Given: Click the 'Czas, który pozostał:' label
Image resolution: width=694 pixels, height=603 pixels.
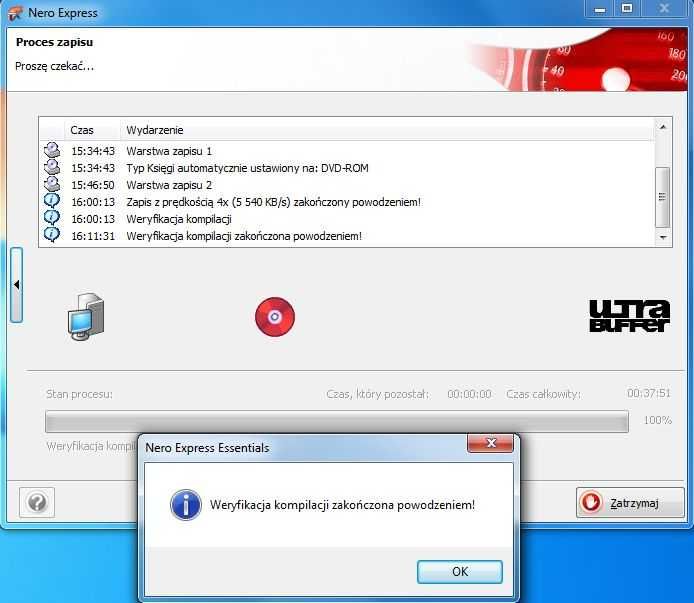Looking at the screenshot, I should 378,394.
